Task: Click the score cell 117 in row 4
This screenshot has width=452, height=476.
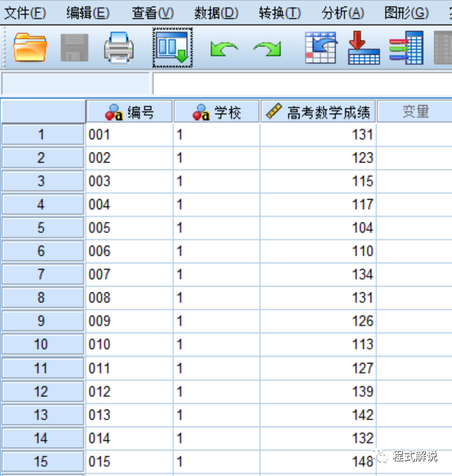Action: click(318, 205)
